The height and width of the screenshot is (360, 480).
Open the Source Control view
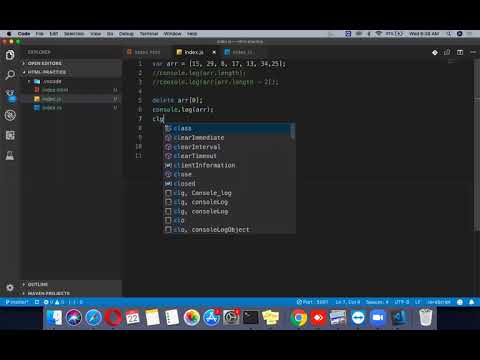point(11,96)
